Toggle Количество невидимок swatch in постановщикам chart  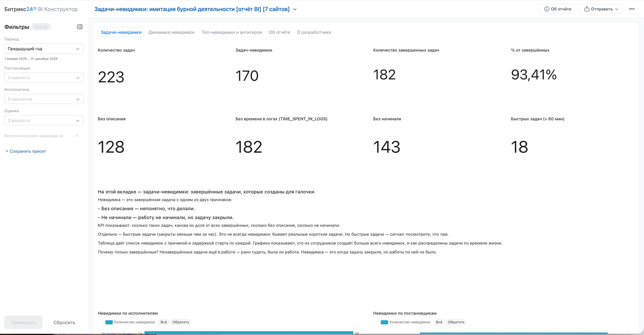(x=384, y=322)
